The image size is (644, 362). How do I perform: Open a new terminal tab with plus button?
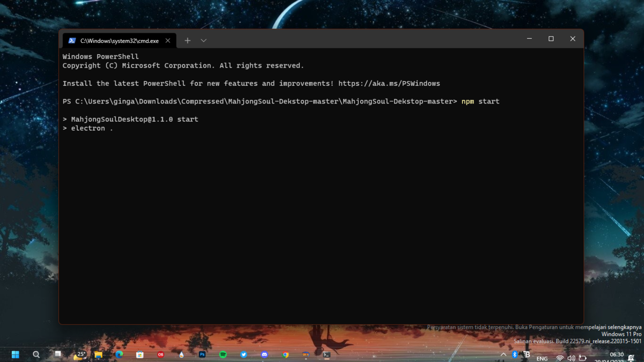click(x=187, y=41)
